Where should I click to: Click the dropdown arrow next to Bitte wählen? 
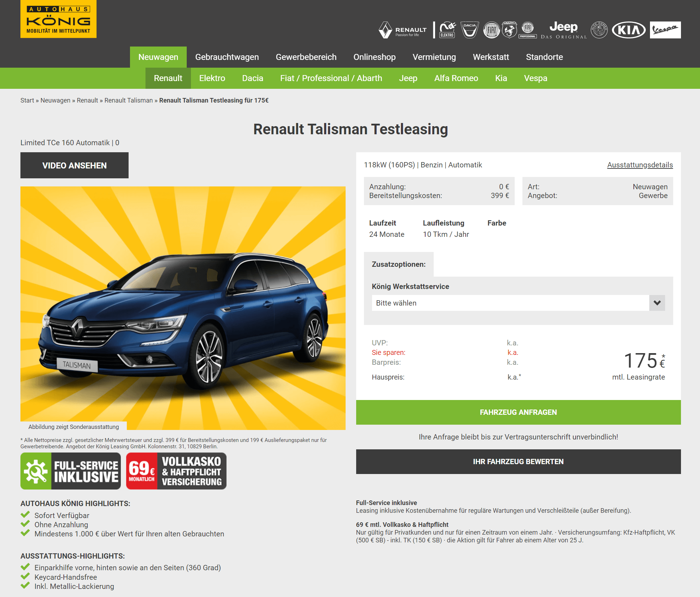click(x=657, y=303)
